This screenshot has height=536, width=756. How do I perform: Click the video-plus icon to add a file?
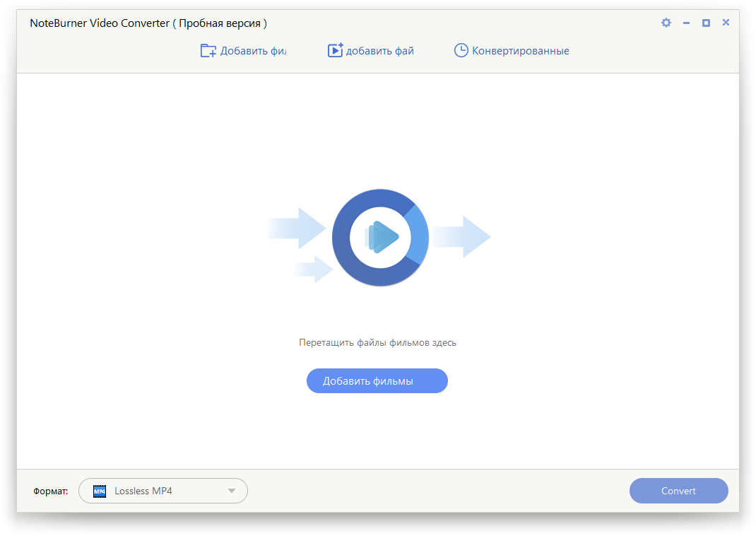pos(335,49)
